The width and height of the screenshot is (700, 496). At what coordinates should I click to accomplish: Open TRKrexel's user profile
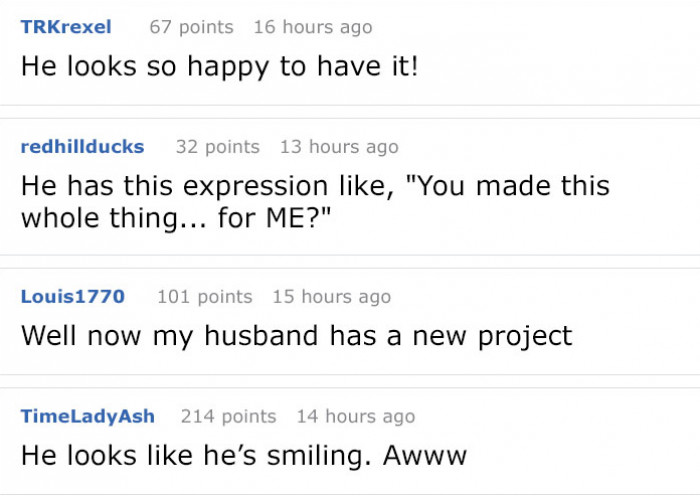[x=66, y=27]
